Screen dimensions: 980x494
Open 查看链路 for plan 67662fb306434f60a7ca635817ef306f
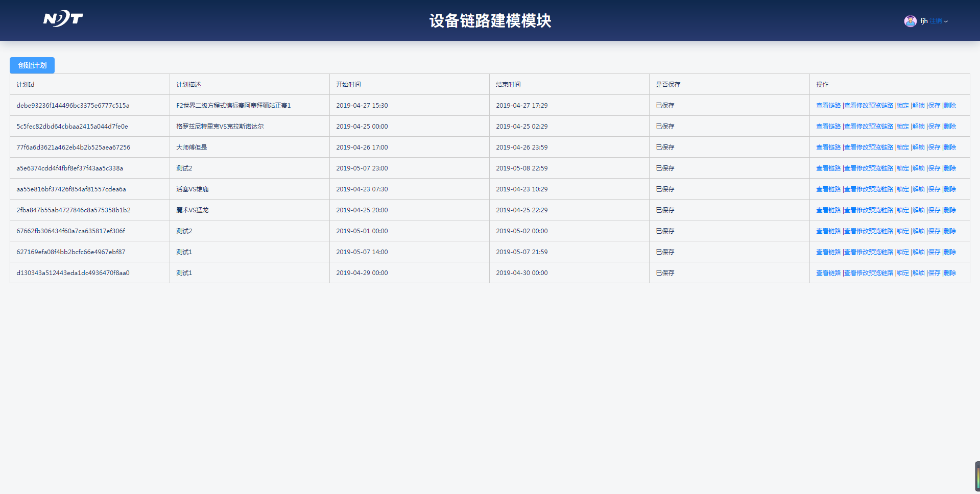tap(828, 231)
